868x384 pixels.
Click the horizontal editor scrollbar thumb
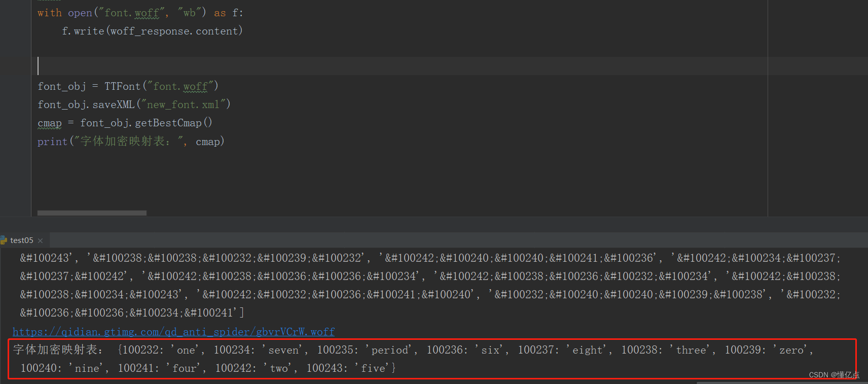coord(92,213)
